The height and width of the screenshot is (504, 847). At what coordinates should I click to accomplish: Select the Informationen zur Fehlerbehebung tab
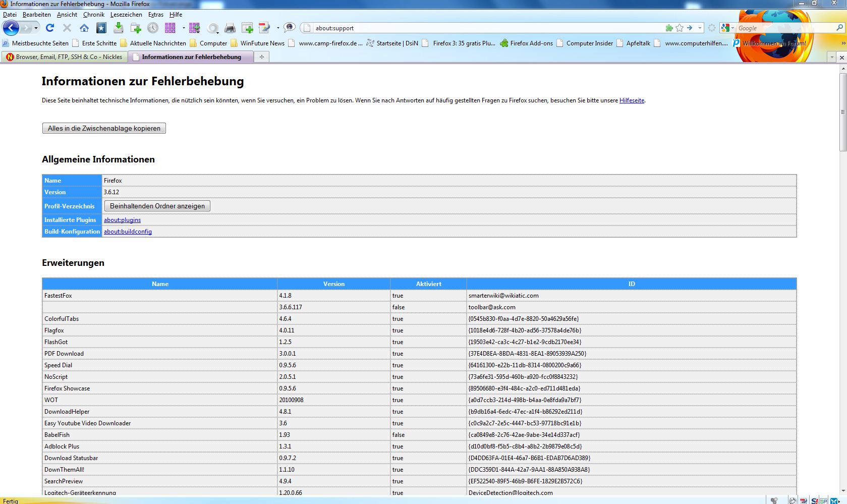[191, 57]
